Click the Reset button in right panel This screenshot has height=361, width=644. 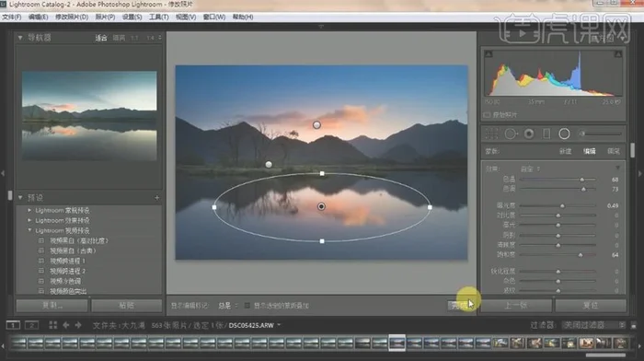[591, 306]
